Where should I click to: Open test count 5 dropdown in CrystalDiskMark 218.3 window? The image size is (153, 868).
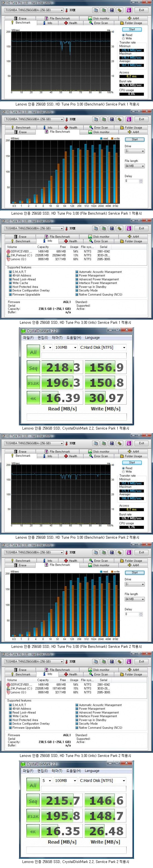tap(47, 347)
